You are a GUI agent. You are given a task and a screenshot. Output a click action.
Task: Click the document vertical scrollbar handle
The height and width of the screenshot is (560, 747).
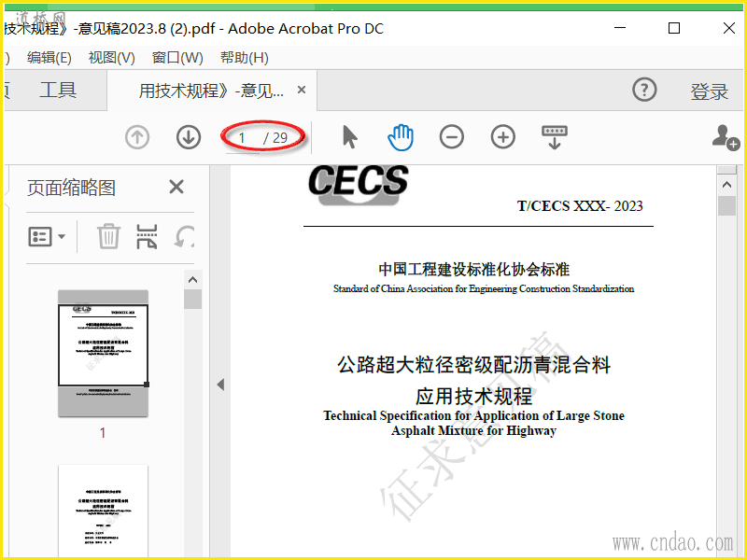point(726,206)
